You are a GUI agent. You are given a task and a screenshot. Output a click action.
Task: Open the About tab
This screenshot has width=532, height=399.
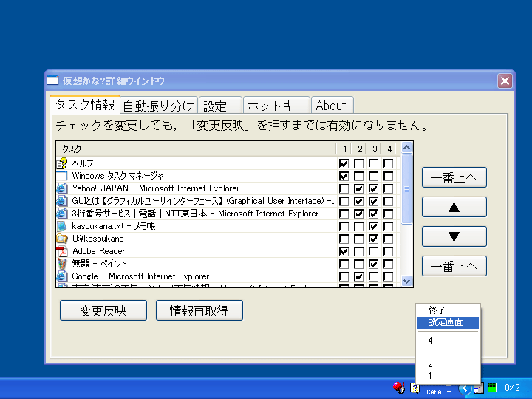coord(332,106)
